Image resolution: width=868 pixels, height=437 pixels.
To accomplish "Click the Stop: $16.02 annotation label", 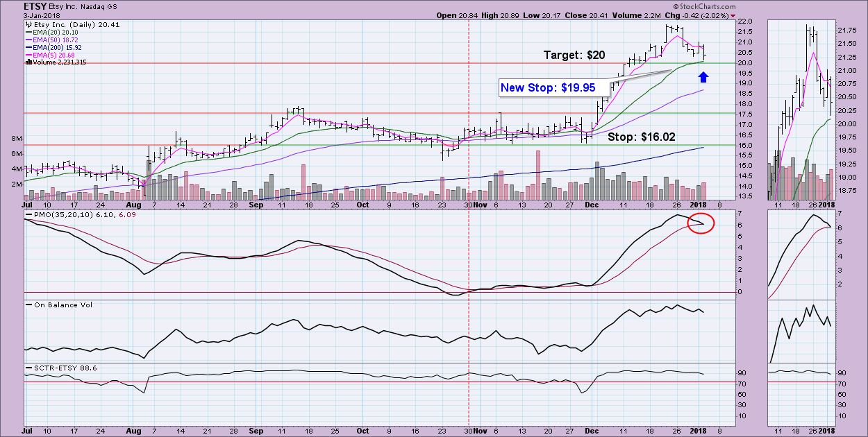I will [x=642, y=137].
